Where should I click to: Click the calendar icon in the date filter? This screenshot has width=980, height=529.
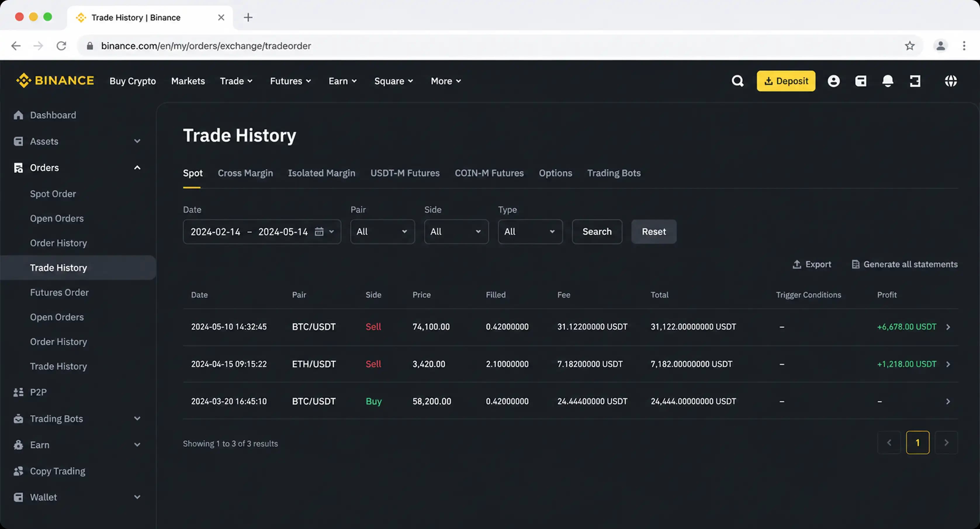coord(319,231)
